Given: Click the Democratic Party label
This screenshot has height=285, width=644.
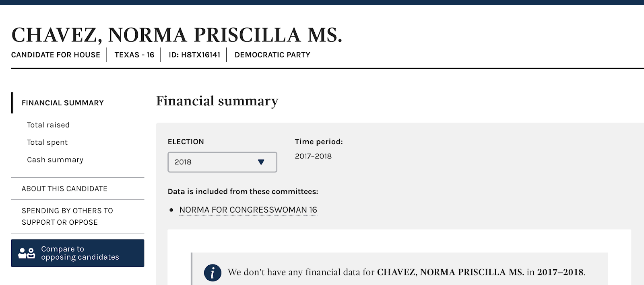Looking at the screenshot, I should pos(272,55).
